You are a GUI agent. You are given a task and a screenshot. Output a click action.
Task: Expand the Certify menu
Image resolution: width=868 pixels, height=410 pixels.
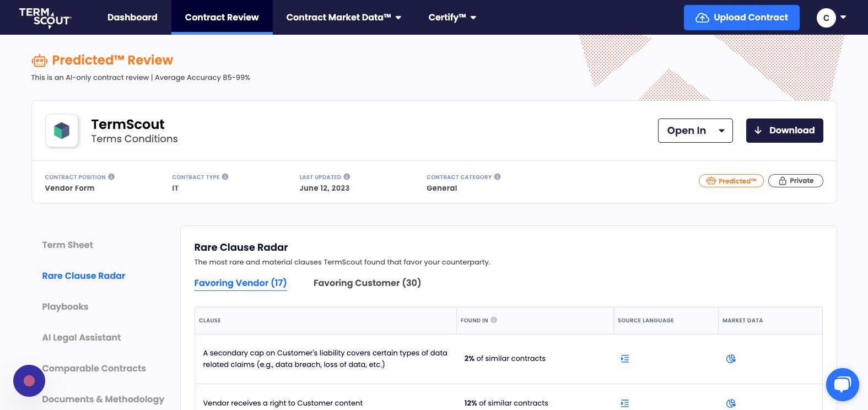tap(452, 17)
